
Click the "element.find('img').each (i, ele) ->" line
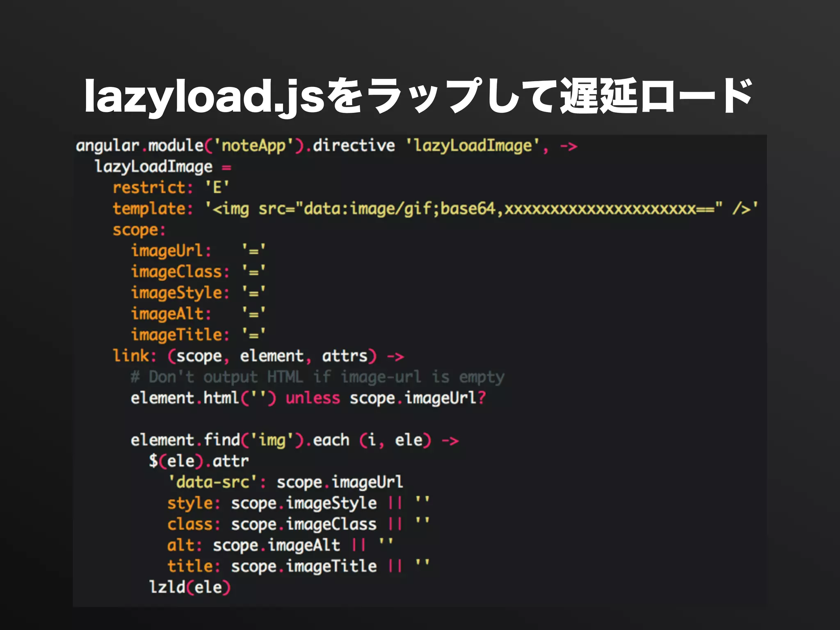coord(295,440)
